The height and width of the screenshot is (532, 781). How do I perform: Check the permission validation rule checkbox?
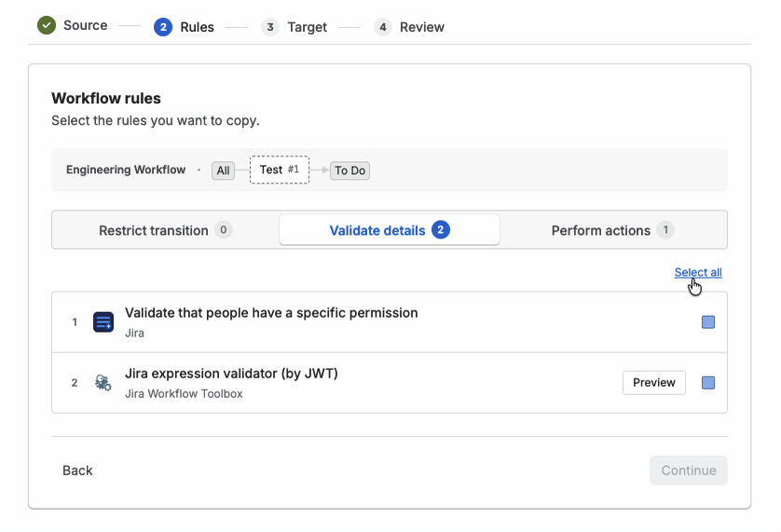707,321
